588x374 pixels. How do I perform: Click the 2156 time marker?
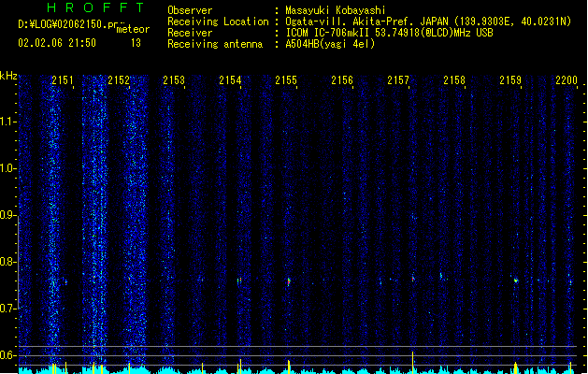[342, 80]
